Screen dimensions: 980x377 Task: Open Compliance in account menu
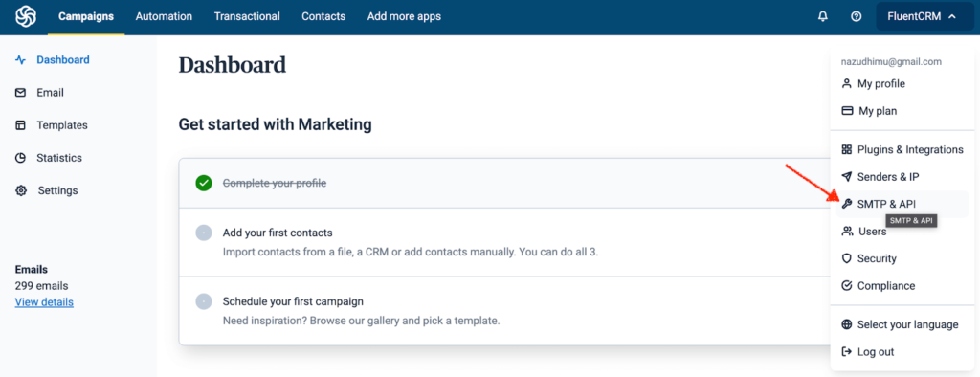pyautogui.click(x=886, y=286)
